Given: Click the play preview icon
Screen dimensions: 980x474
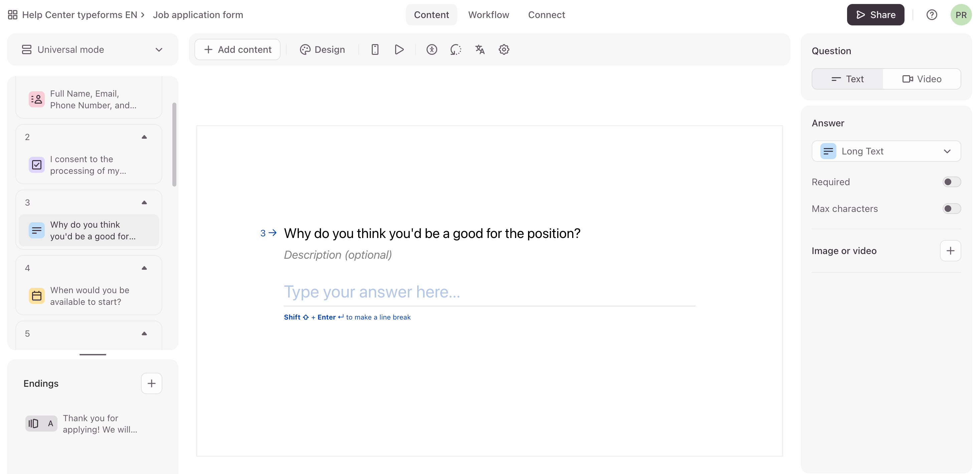Looking at the screenshot, I should point(399,49).
